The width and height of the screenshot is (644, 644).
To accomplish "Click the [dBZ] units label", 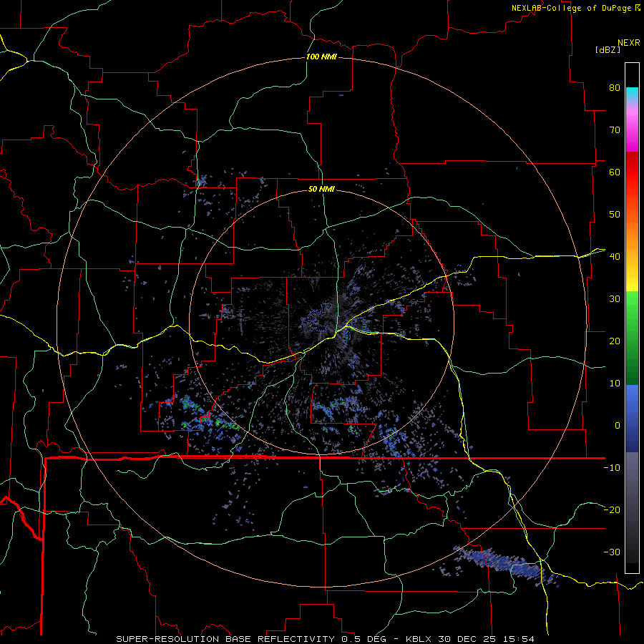I will point(608,50).
